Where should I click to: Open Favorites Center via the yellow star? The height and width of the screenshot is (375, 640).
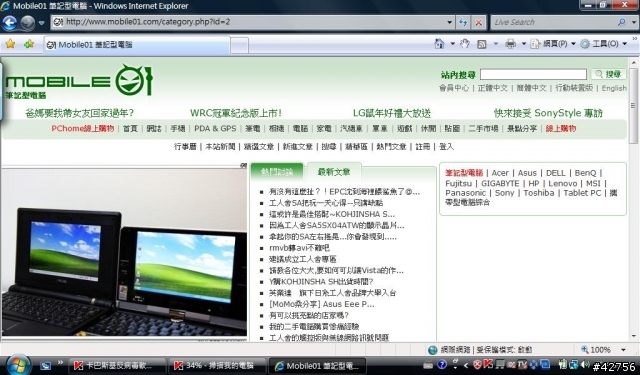coord(10,44)
